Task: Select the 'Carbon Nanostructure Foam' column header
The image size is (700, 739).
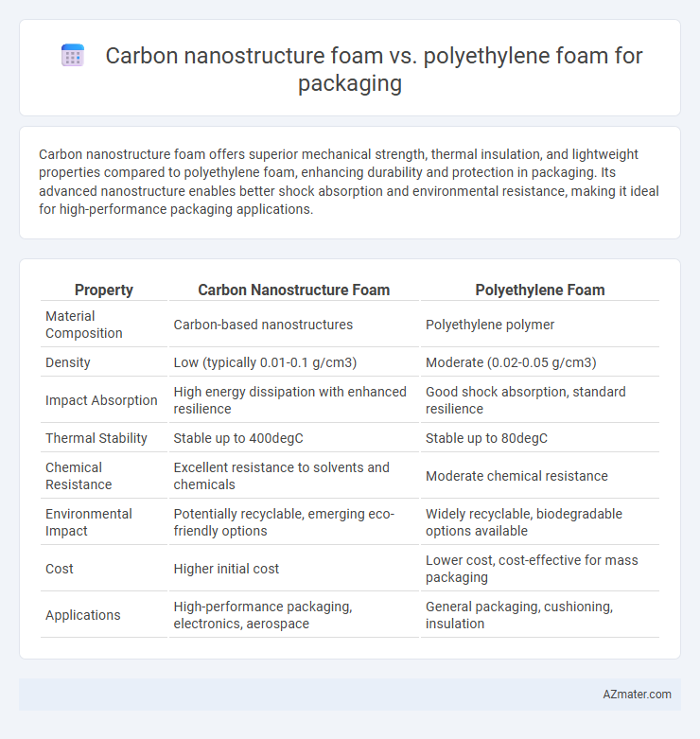Action: (293, 290)
